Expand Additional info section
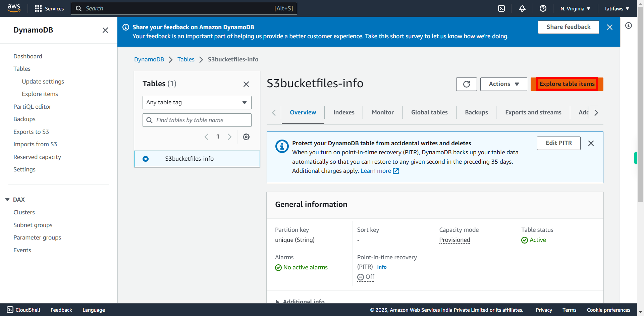 pos(277,302)
